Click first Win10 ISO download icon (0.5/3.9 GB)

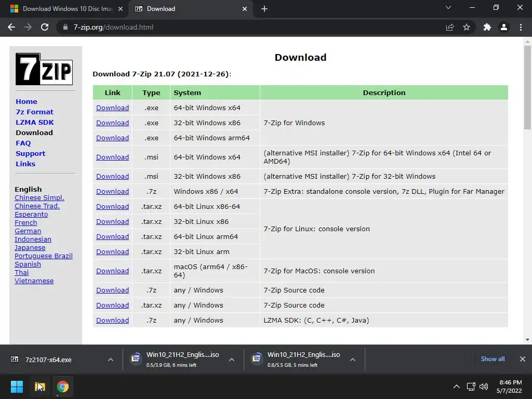(x=136, y=358)
